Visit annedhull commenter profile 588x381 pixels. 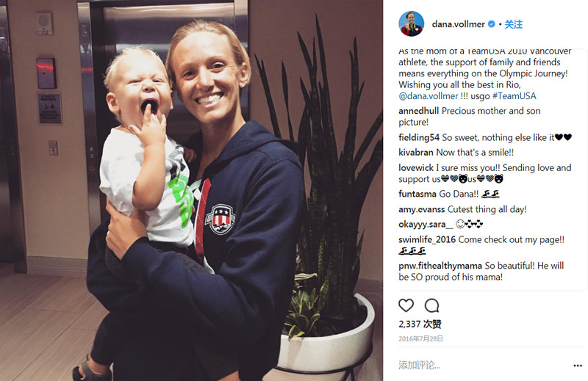click(x=418, y=111)
